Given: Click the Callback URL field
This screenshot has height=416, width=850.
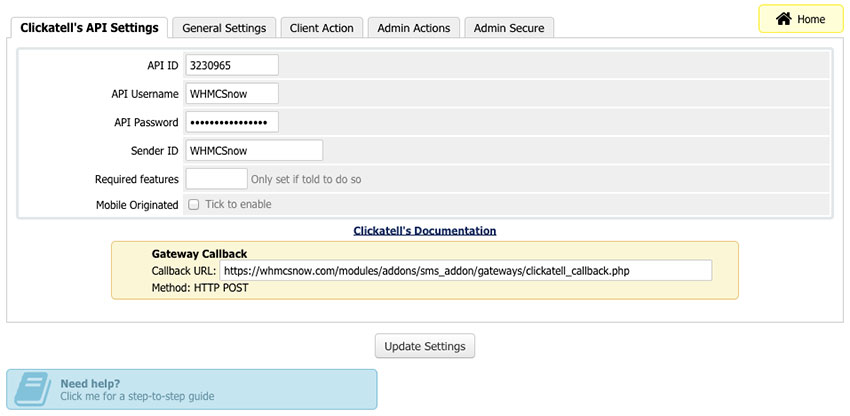Looking at the screenshot, I should click(465, 271).
